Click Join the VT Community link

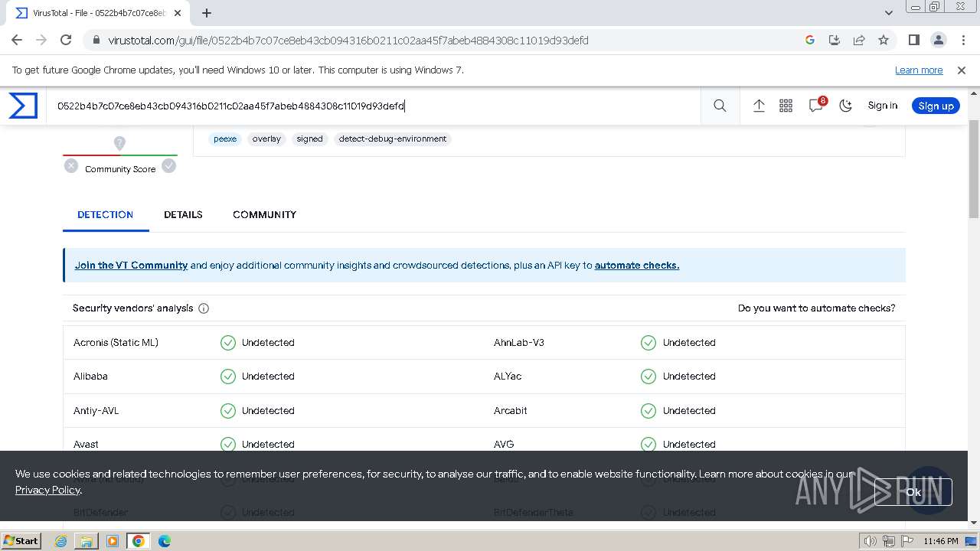pyautogui.click(x=131, y=265)
